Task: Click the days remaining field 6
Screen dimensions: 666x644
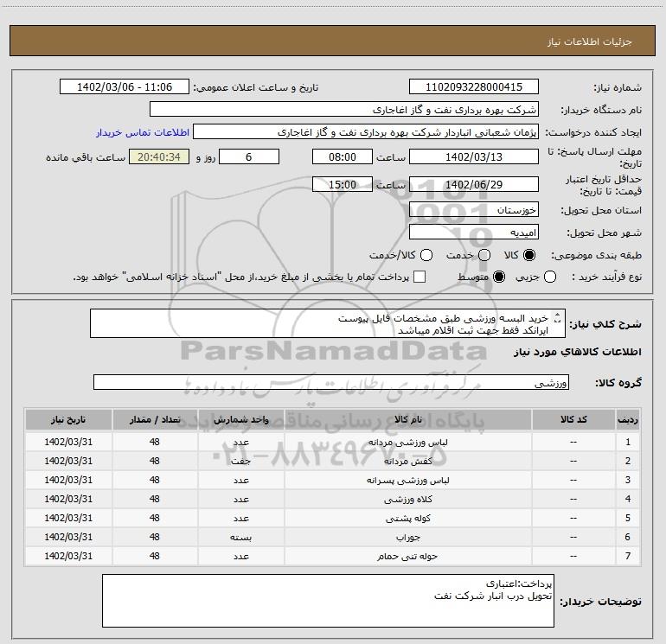Action: (x=249, y=156)
